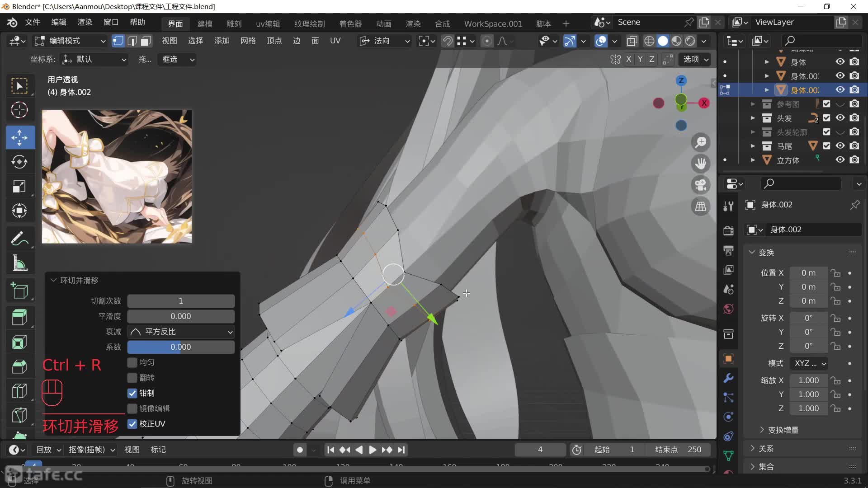Open the 衰减 平方反比 dropdown

(x=181, y=332)
